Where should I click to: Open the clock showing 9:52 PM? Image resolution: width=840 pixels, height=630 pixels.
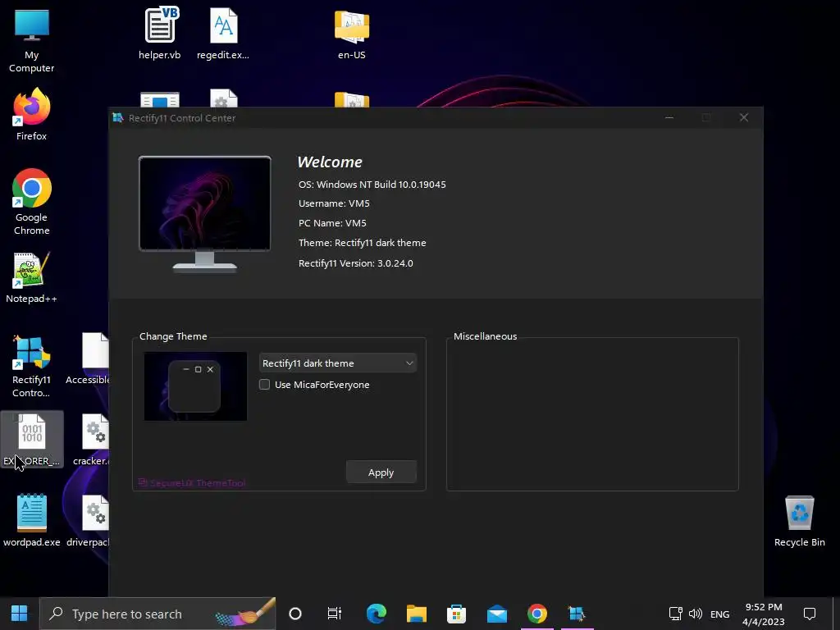[x=764, y=614]
